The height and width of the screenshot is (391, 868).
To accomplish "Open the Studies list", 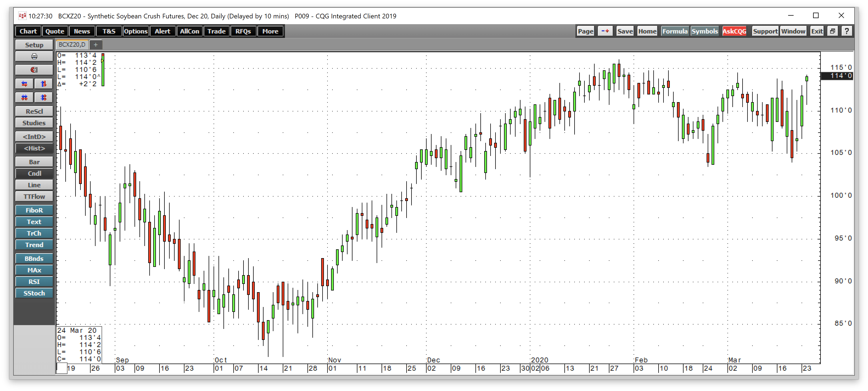I will [34, 123].
